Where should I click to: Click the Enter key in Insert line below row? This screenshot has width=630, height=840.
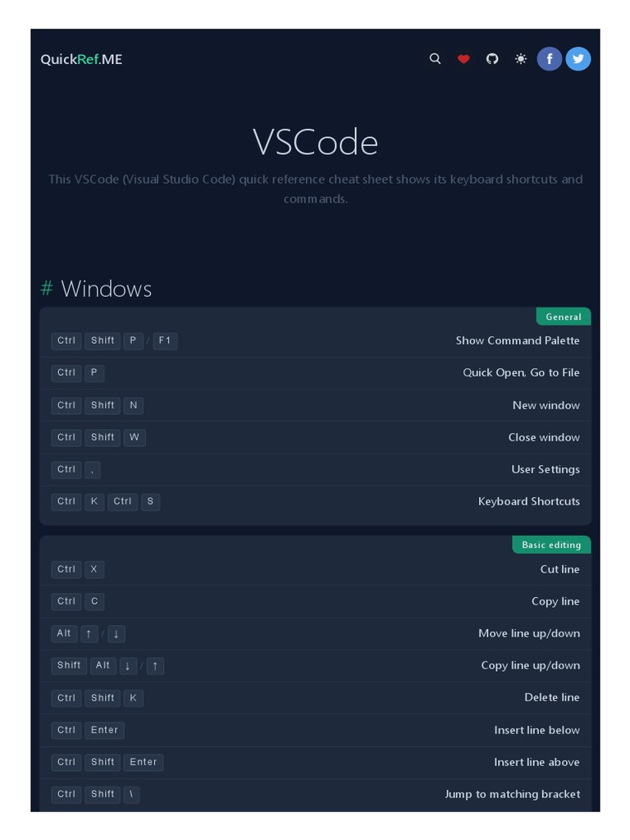(x=104, y=730)
